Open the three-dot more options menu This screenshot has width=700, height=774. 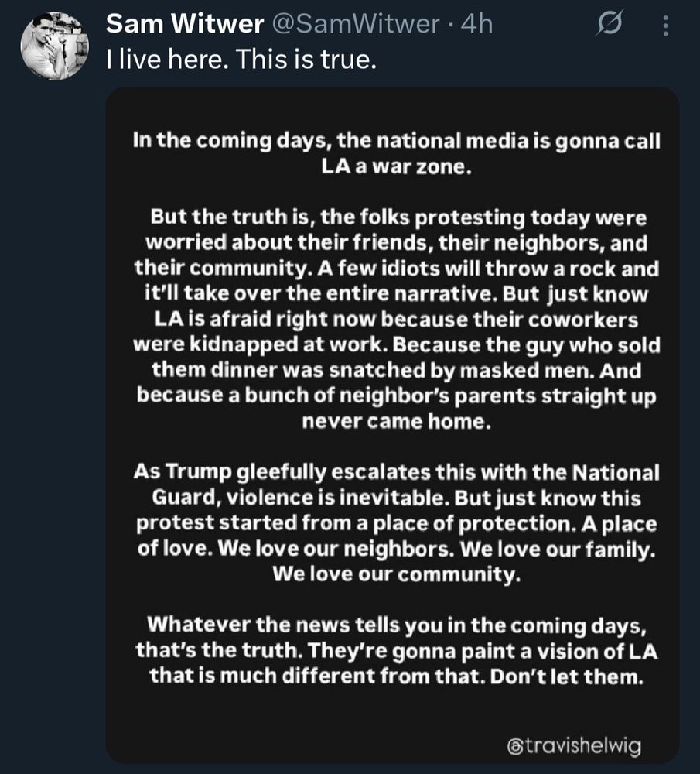[x=664, y=26]
